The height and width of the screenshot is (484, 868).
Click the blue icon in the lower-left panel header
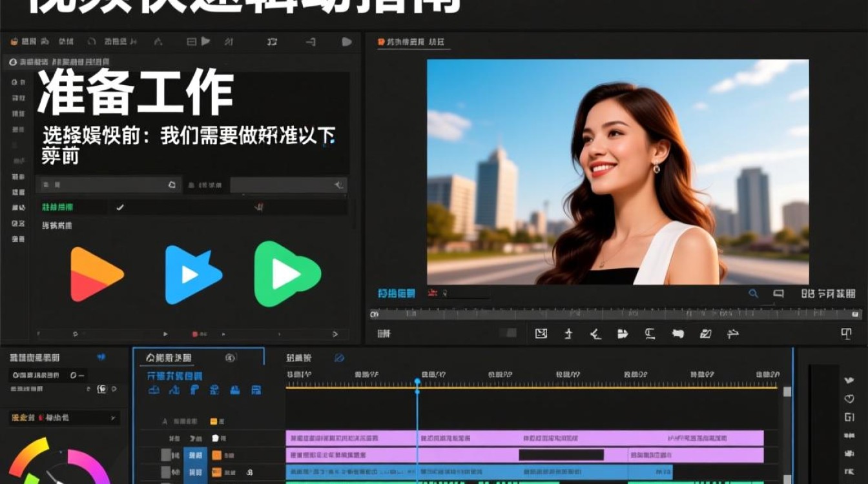pos(101,357)
